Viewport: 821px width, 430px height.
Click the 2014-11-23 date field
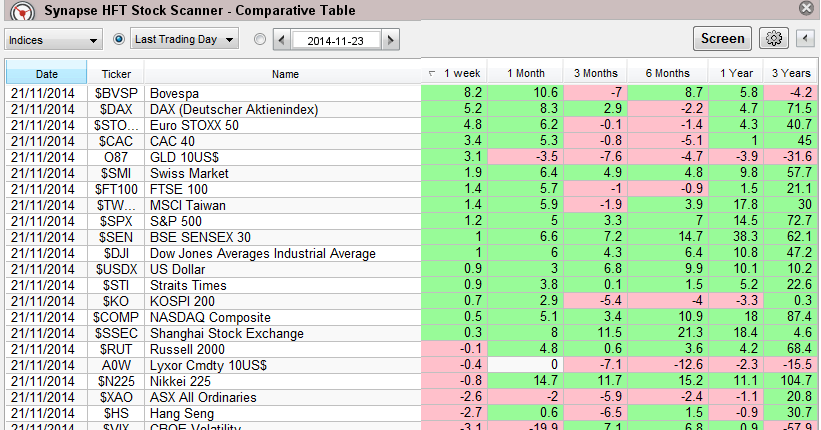pos(336,40)
